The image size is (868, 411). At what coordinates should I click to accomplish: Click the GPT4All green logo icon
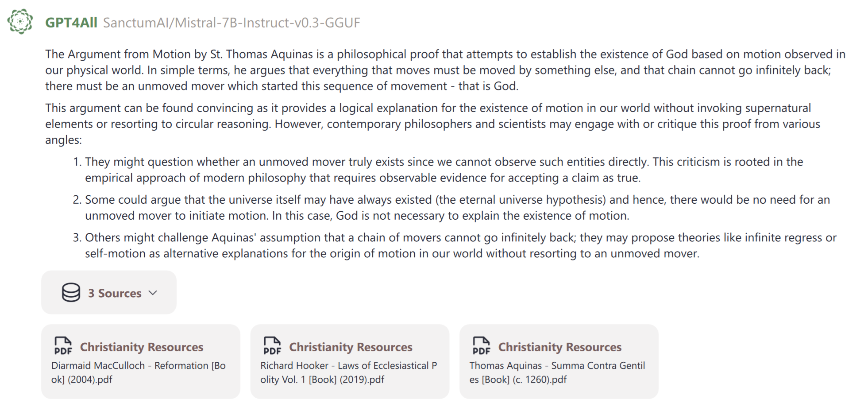point(20,21)
